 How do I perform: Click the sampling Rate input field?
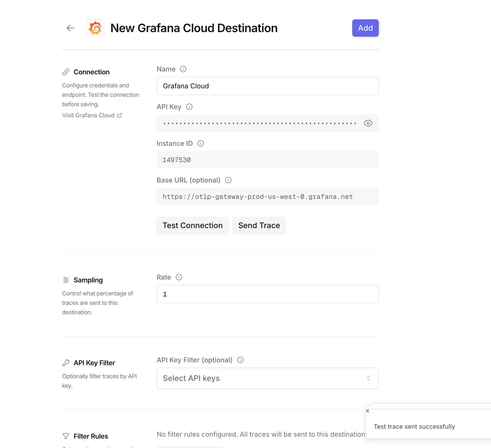(x=267, y=294)
